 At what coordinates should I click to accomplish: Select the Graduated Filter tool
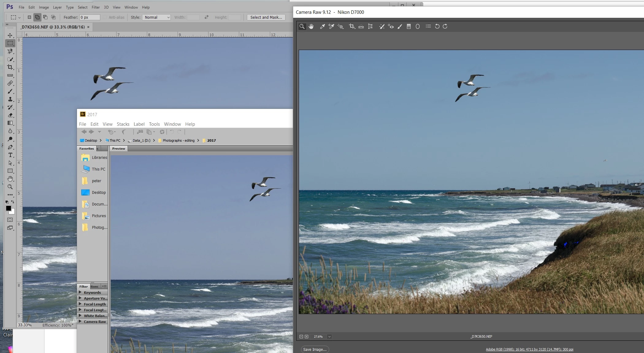coord(408,26)
